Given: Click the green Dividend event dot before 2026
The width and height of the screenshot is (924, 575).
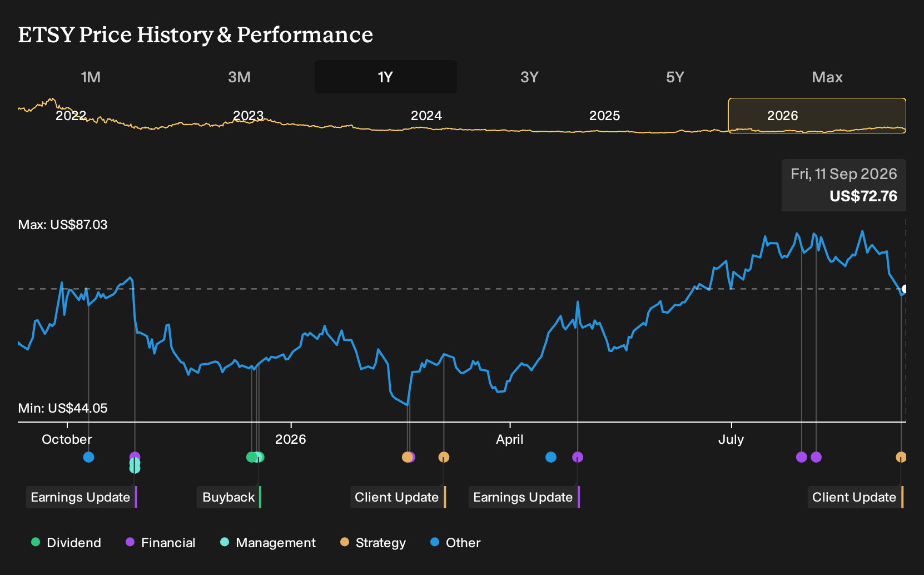Looking at the screenshot, I should click(251, 457).
